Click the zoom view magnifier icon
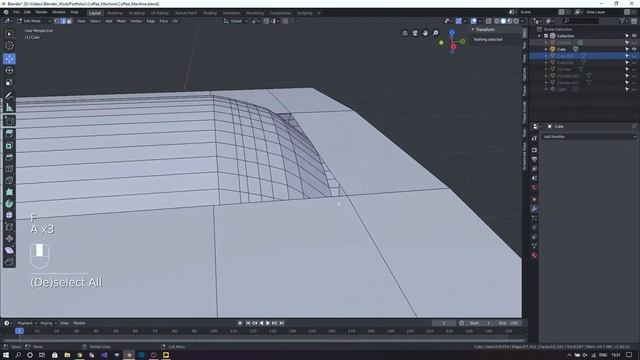This screenshot has width=640, height=360. click(x=436, y=33)
